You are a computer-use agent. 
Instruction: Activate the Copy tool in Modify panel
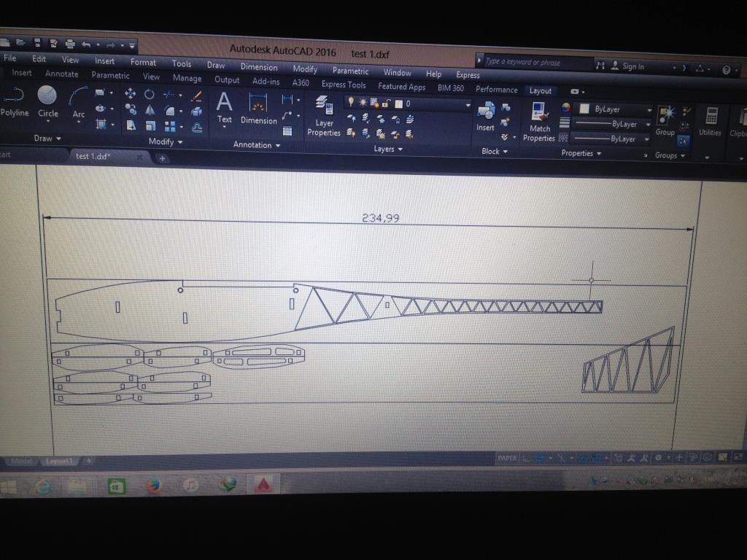pos(131,109)
